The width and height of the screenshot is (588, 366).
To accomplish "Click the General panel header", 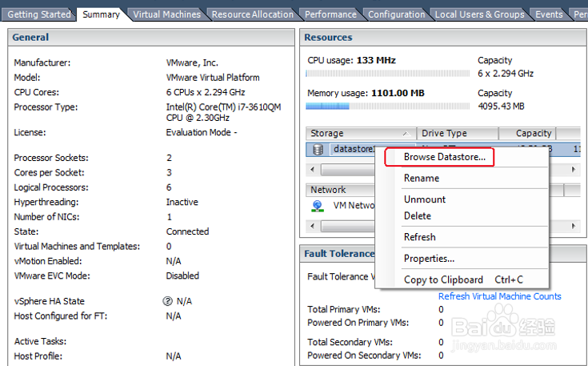I will click(150, 38).
